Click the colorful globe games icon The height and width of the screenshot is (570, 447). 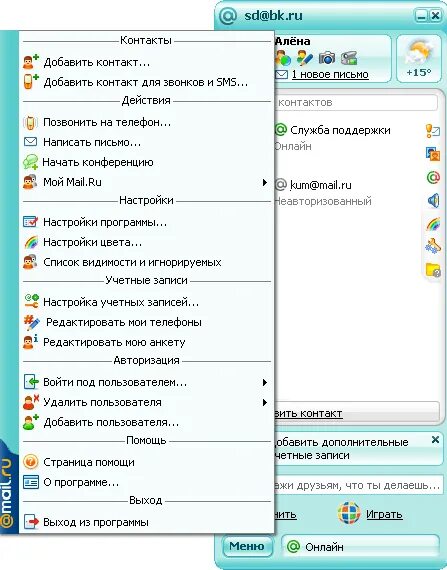(349, 513)
